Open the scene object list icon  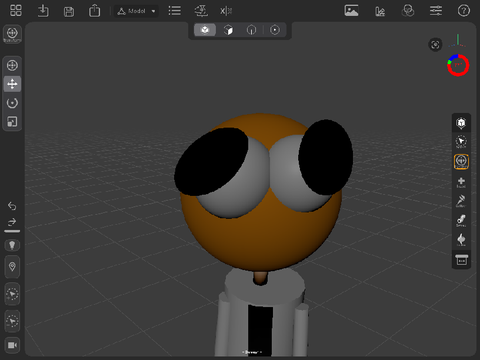click(x=175, y=11)
